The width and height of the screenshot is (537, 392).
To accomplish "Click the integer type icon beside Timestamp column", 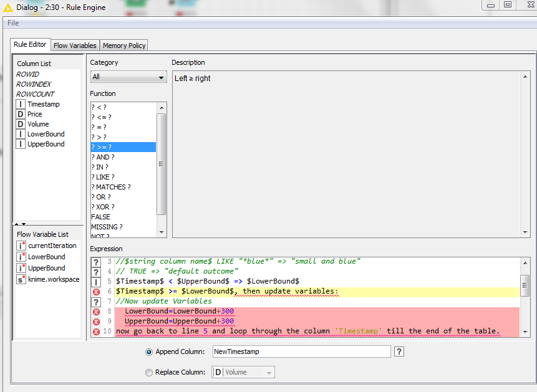I will [x=21, y=104].
